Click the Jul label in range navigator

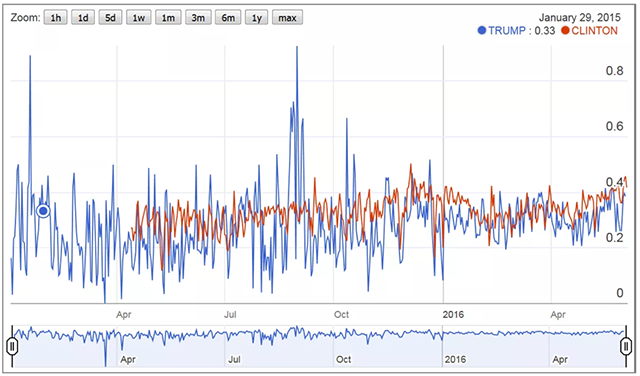[x=234, y=359]
